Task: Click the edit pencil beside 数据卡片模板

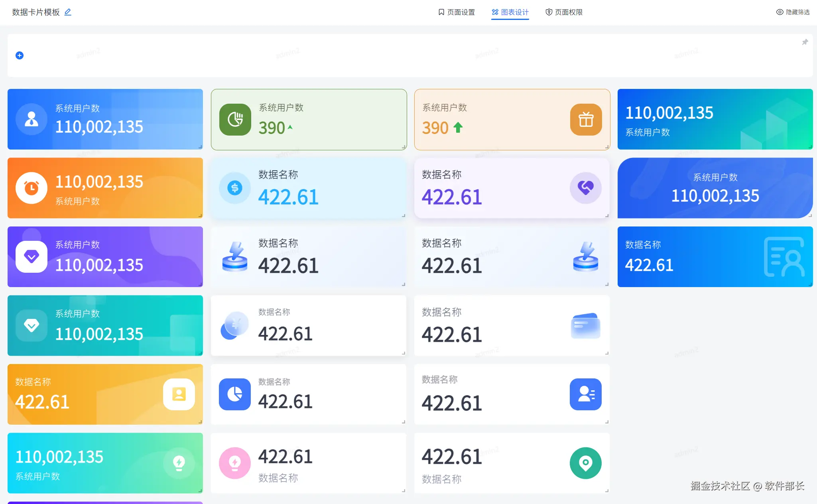Action: tap(68, 12)
